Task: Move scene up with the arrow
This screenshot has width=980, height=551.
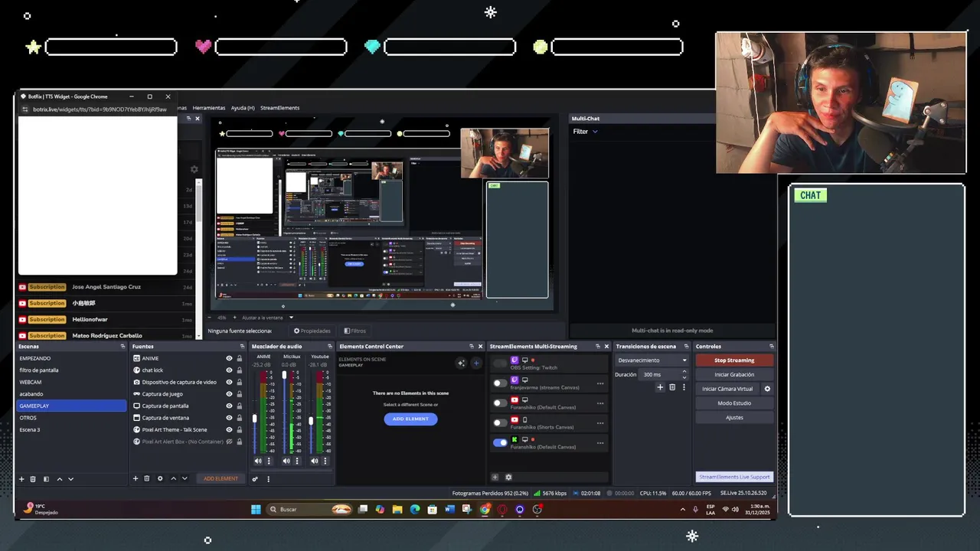Action: click(x=60, y=479)
